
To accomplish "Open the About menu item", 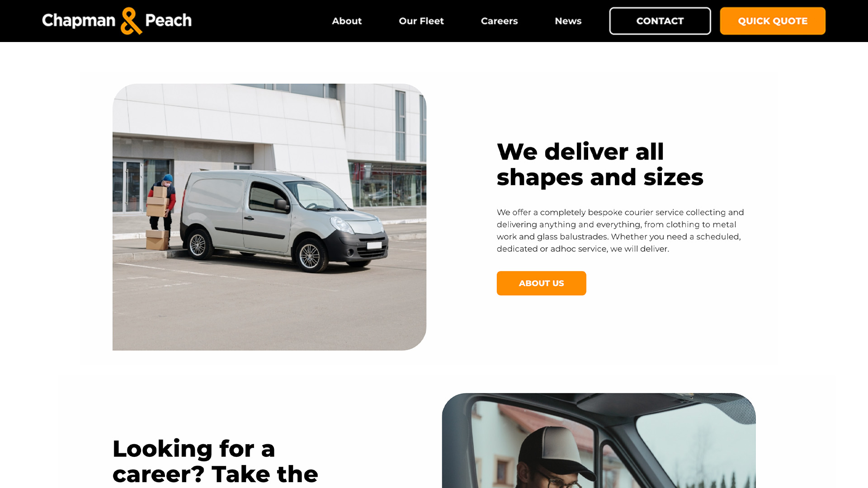I will (347, 21).
